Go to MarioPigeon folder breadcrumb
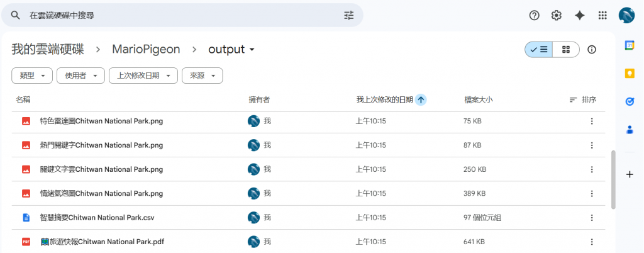 146,50
